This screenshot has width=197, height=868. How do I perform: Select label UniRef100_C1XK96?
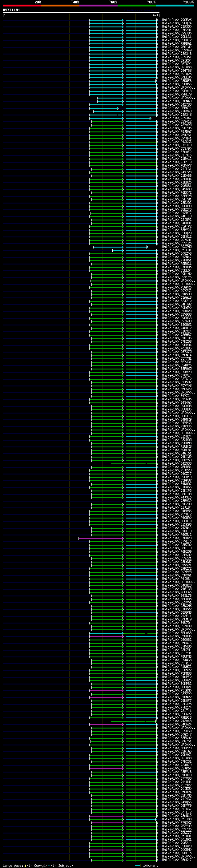pyautogui.click(x=177, y=525)
